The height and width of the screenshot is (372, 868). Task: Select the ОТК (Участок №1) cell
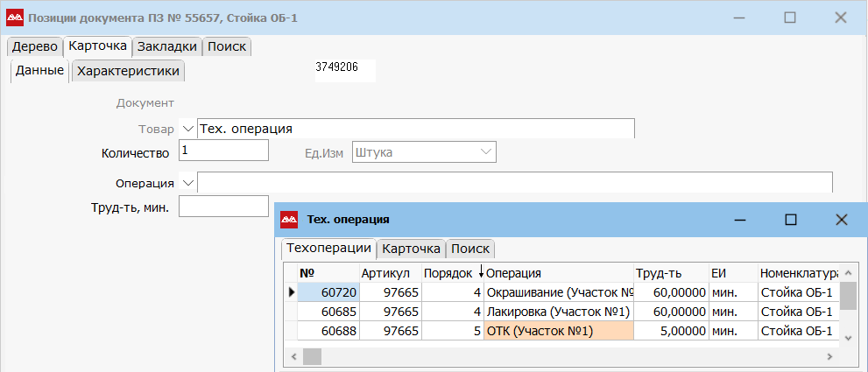(558, 331)
